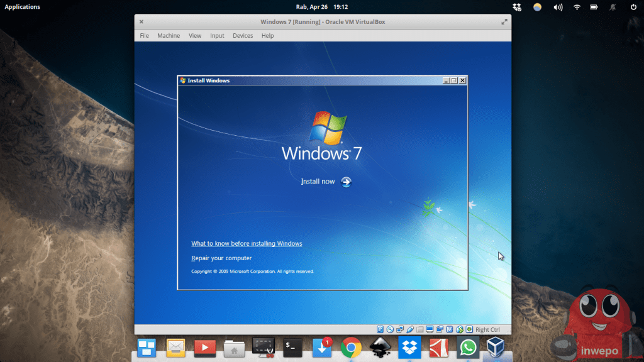The width and height of the screenshot is (644, 362).
Task: Open the Input menu in VirtualBox
Action: click(217, 36)
